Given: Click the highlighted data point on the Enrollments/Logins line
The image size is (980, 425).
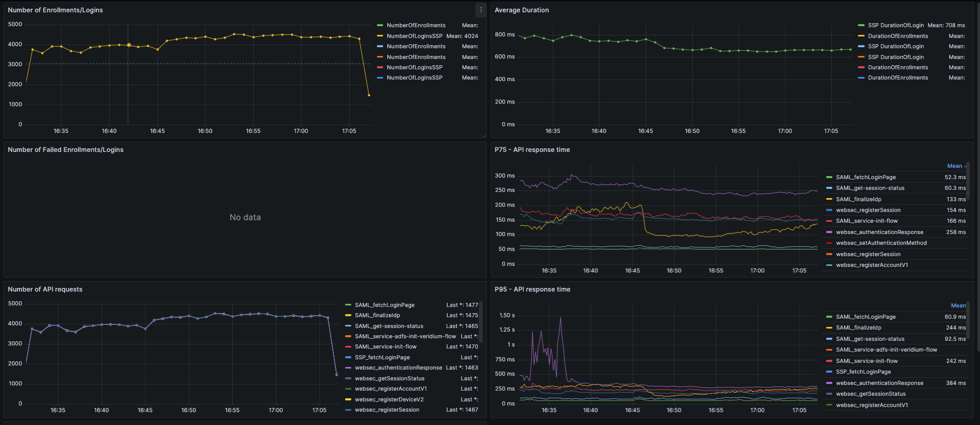Looking at the screenshot, I should 129,45.
